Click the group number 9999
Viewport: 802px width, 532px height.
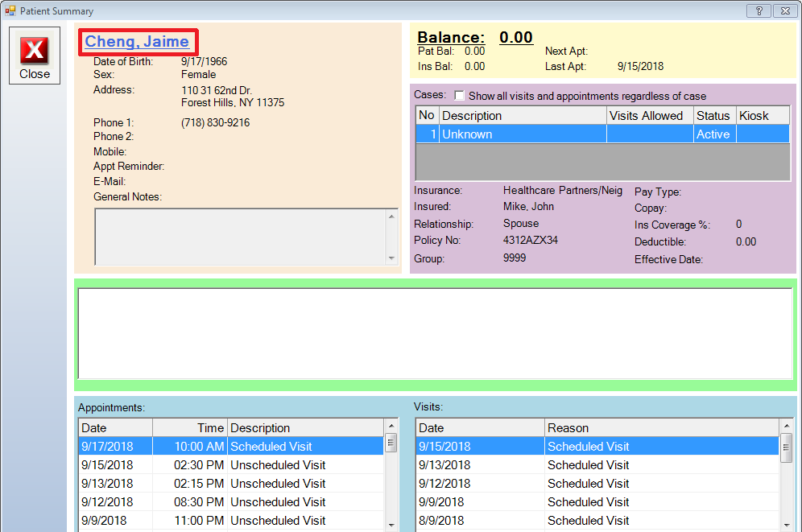click(515, 258)
